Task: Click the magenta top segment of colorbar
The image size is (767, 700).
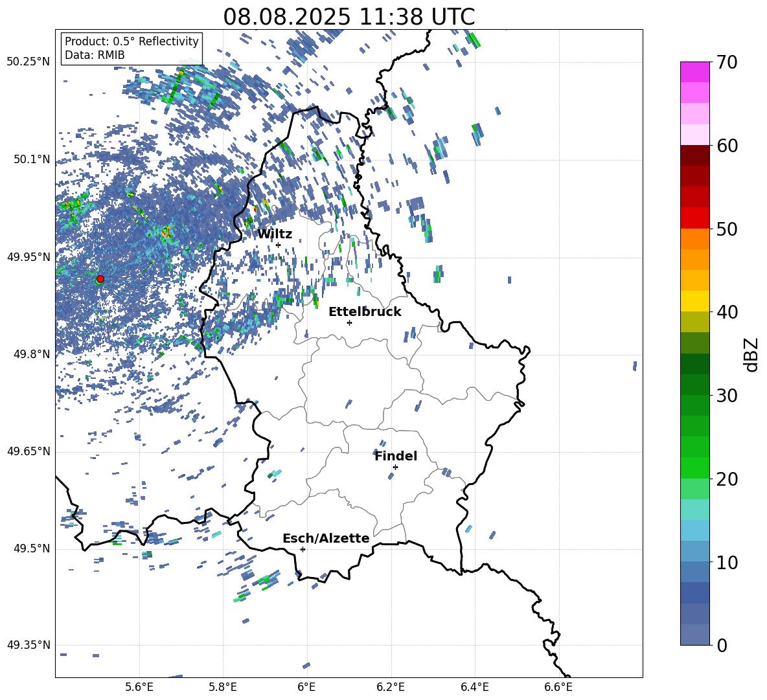Action: coord(694,73)
